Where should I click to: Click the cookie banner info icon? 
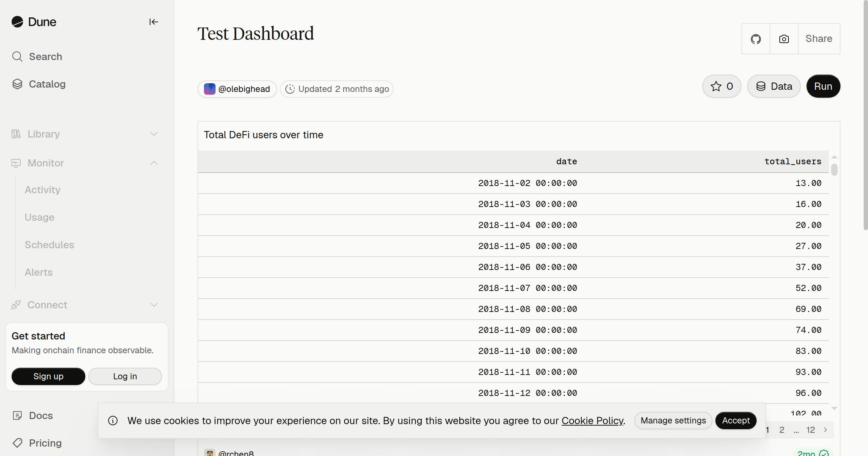click(x=113, y=421)
